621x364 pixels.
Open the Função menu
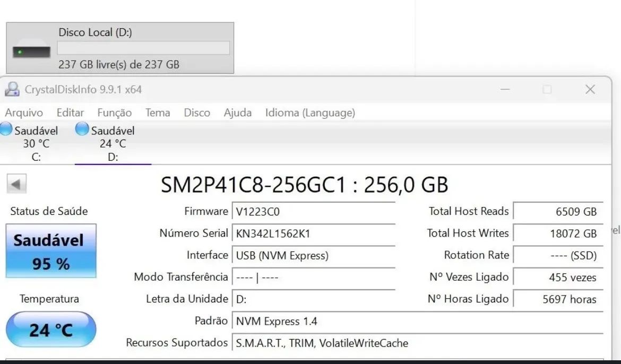pos(115,112)
